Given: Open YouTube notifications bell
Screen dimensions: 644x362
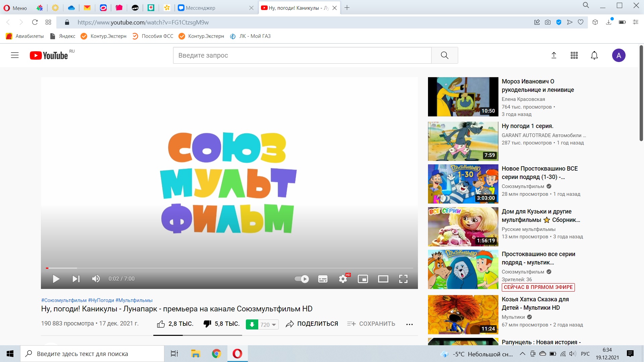Looking at the screenshot, I should tap(594, 55).
